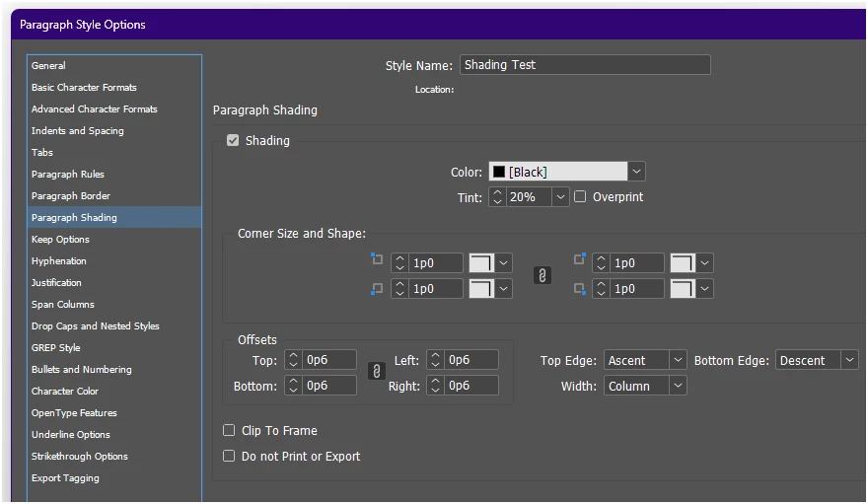Click the Right offset 0p6 field
The width and height of the screenshot is (868, 504).
click(471, 385)
